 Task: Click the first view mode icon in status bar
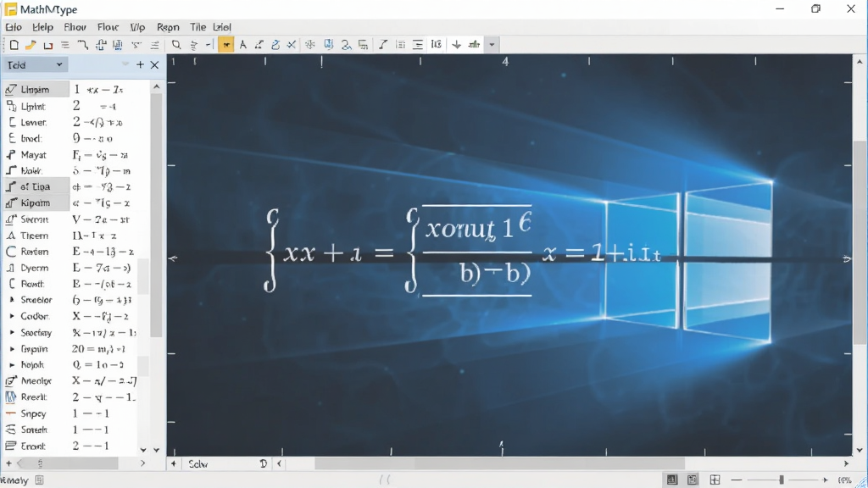pyautogui.click(x=672, y=480)
